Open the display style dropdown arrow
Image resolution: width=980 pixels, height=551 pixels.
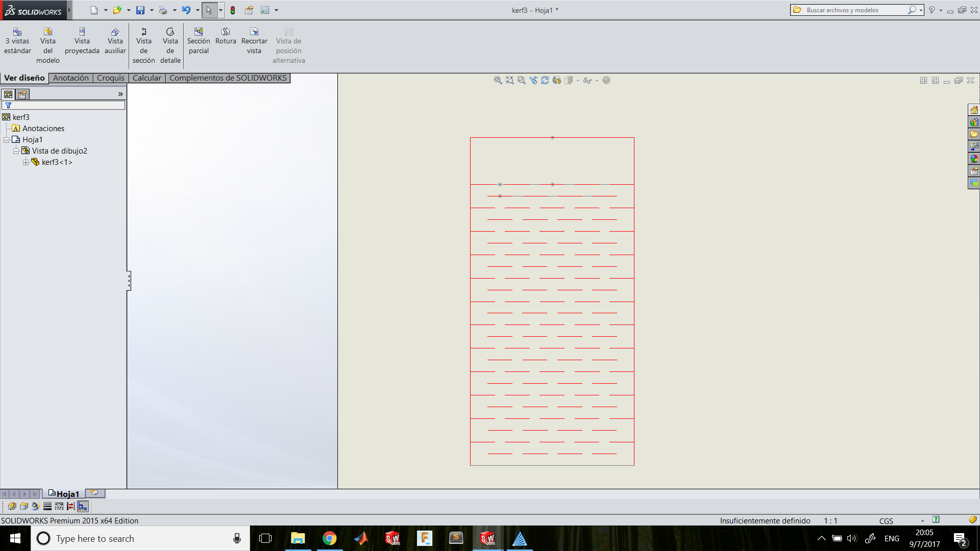578,81
